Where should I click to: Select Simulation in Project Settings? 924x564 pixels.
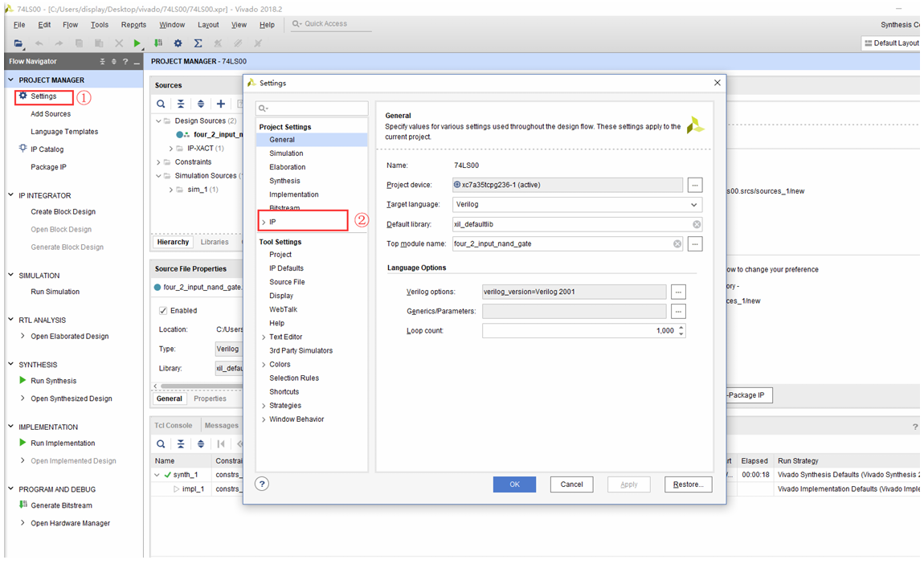point(286,153)
